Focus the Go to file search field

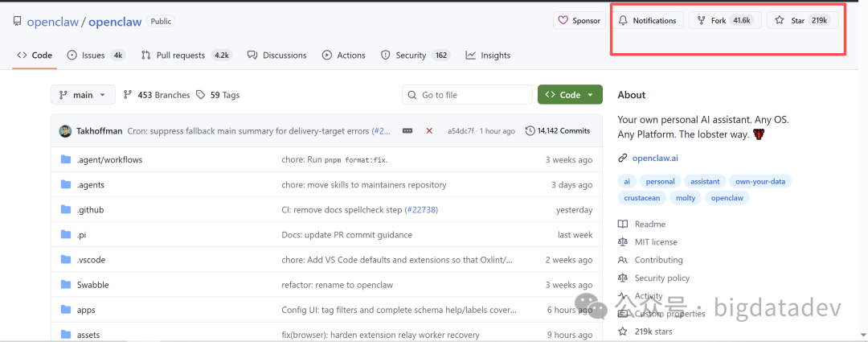[467, 95]
